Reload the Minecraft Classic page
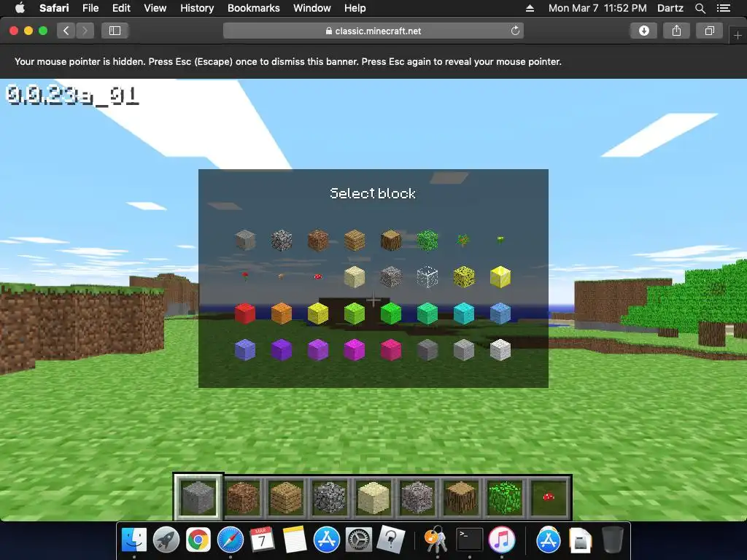 pyautogui.click(x=515, y=31)
